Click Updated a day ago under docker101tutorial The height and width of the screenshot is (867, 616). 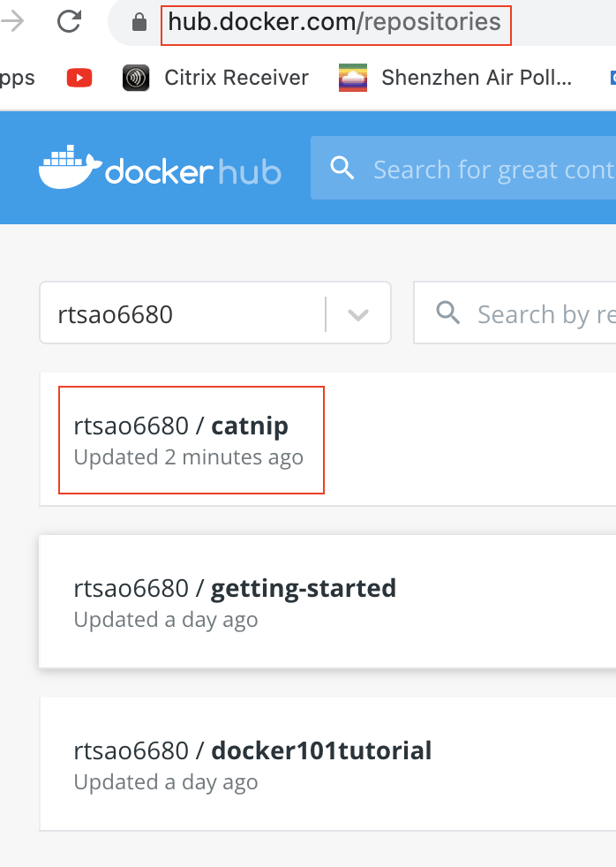point(166,783)
